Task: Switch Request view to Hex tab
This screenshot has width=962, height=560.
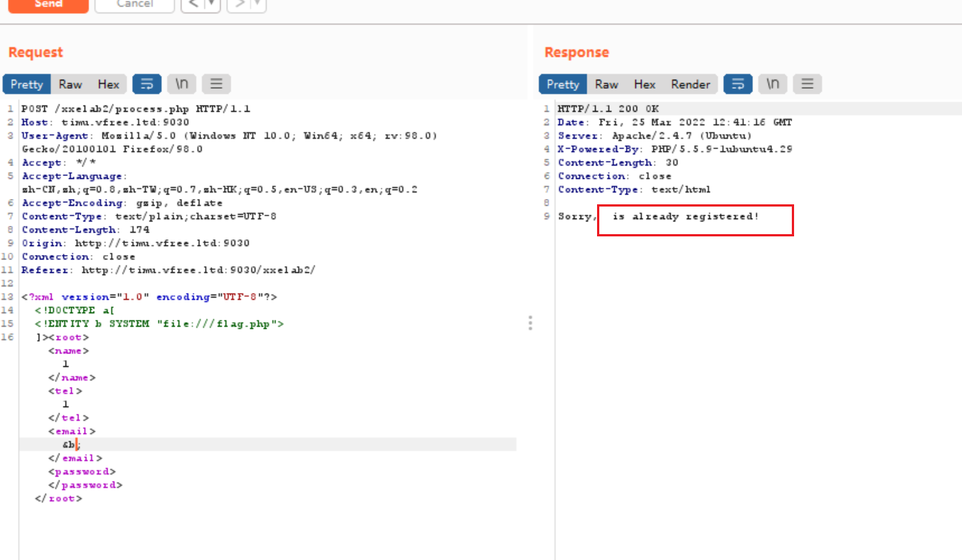Action: click(x=109, y=84)
